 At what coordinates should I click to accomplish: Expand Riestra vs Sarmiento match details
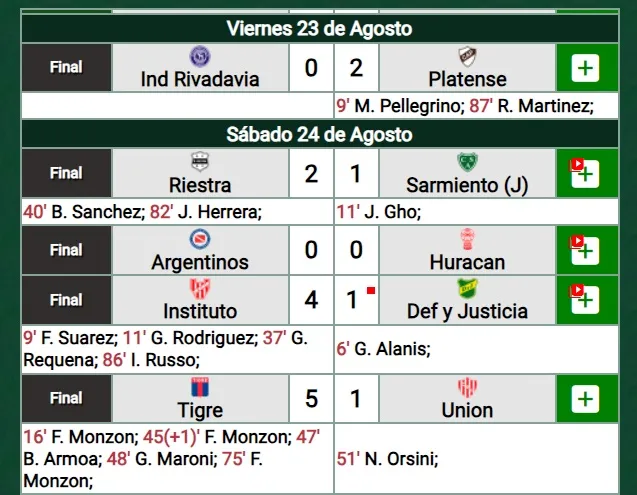click(x=586, y=174)
